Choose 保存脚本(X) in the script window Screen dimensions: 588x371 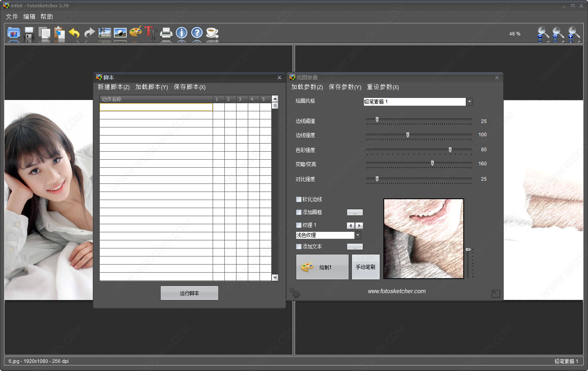click(x=190, y=87)
